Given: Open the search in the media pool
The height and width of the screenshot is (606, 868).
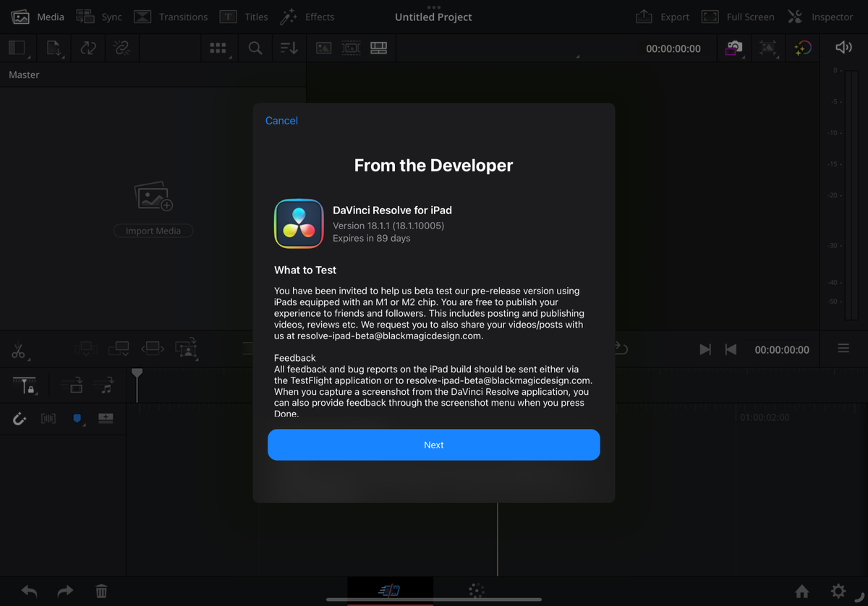Looking at the screenshot, I should tap(255, 48).
